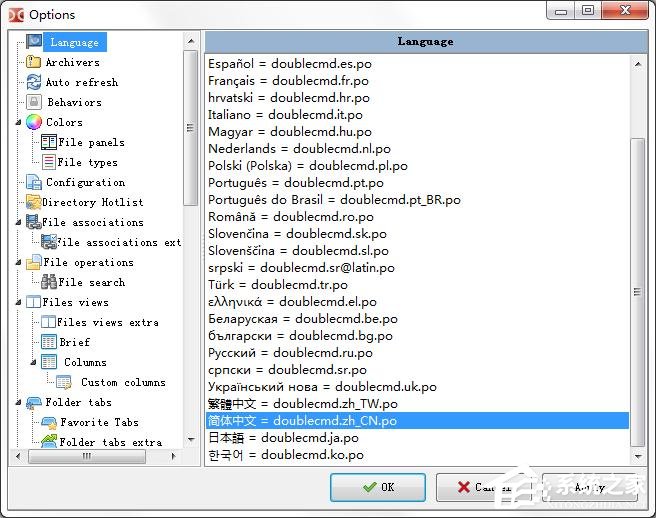Screen dimensions: 656x518
Task: Select Ελληνικά = doublecmd.el.po
Action: [417, 302]
